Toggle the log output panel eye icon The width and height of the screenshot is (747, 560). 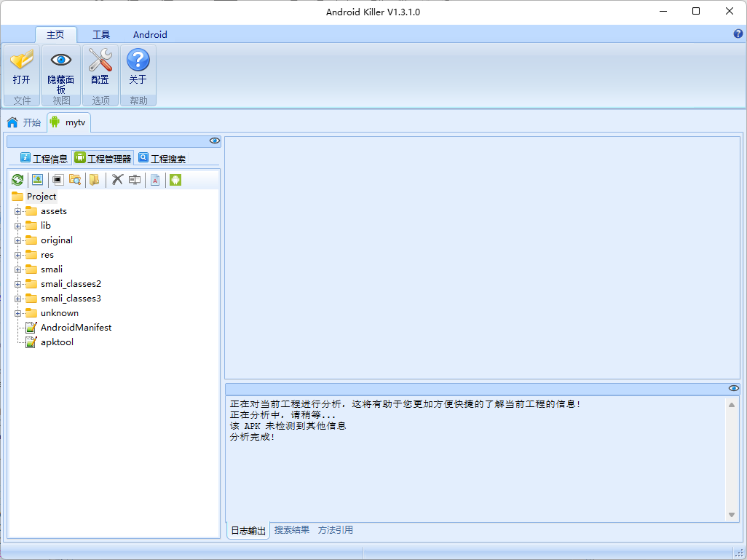pos(734,388)
